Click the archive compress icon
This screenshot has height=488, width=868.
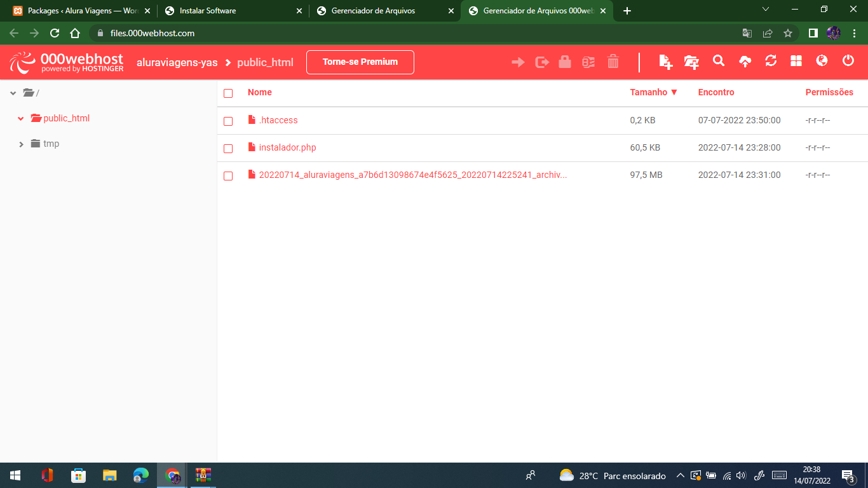tap(589, 62)
